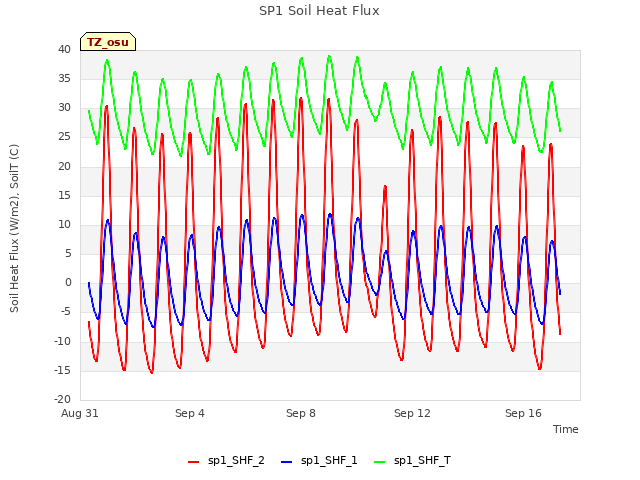
Task: Click the 0 y-axis tick label
Action: point(68,283)
